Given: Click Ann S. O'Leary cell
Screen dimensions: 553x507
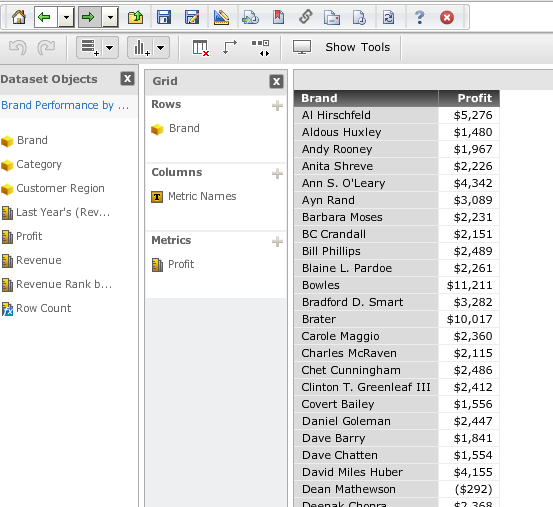Looking at the screenshot, I should (x=366, y=183).
